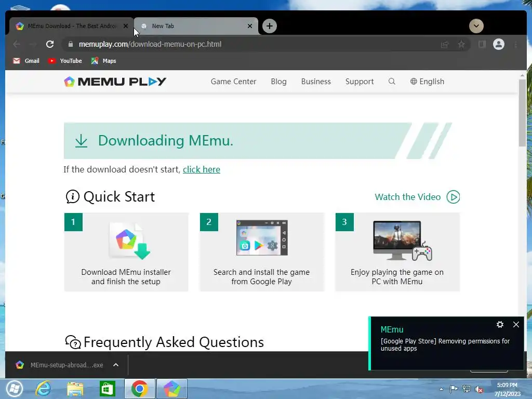The height and width of the screenshot is (399, 532).
Task: Click the gaming monitor thumbnail in step 3
Action: point(403,241)
